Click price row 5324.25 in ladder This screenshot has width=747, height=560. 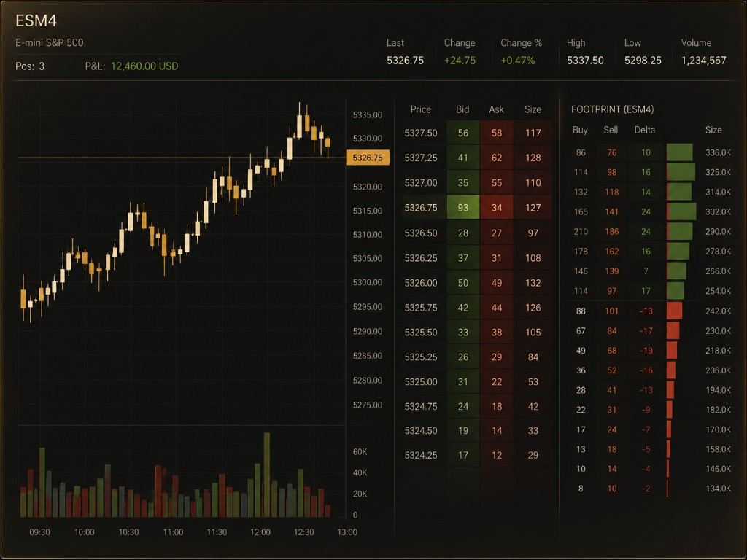477,455
